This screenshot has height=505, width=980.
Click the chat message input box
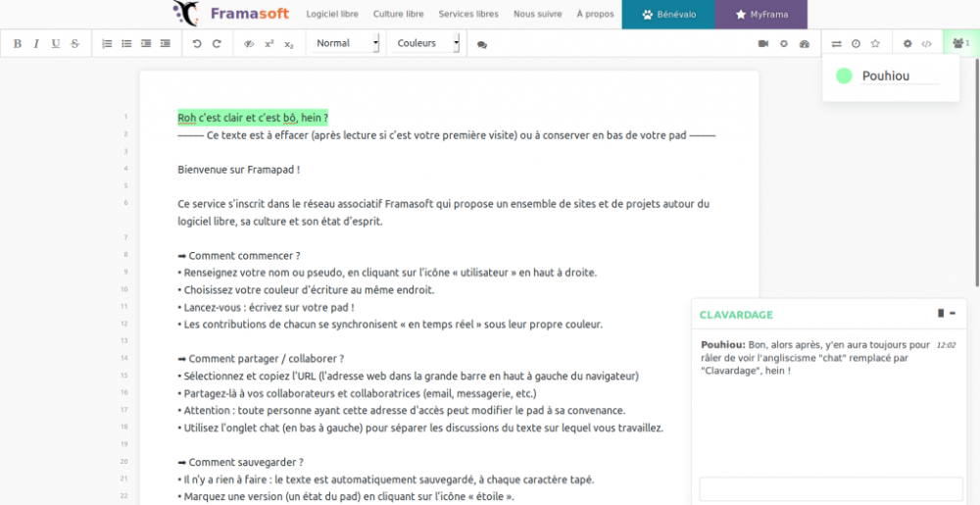coord(831,488)
